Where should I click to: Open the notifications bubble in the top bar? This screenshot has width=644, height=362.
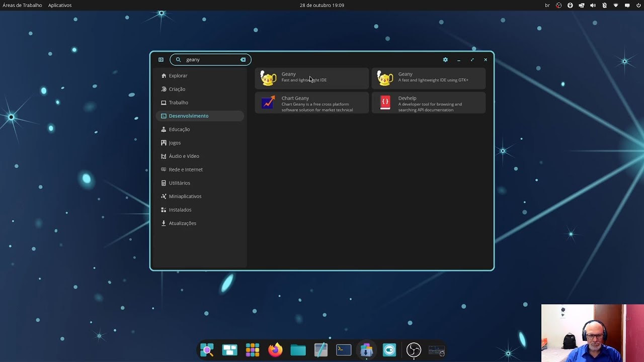(627, 5)
